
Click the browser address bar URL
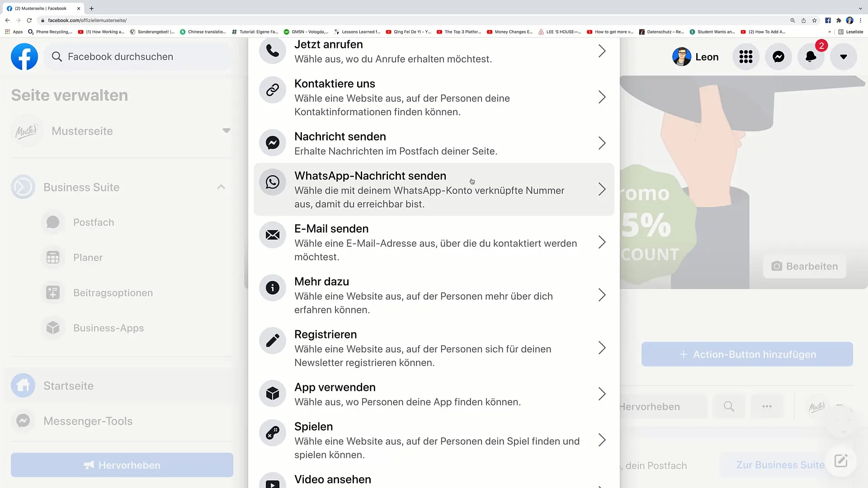87,20
